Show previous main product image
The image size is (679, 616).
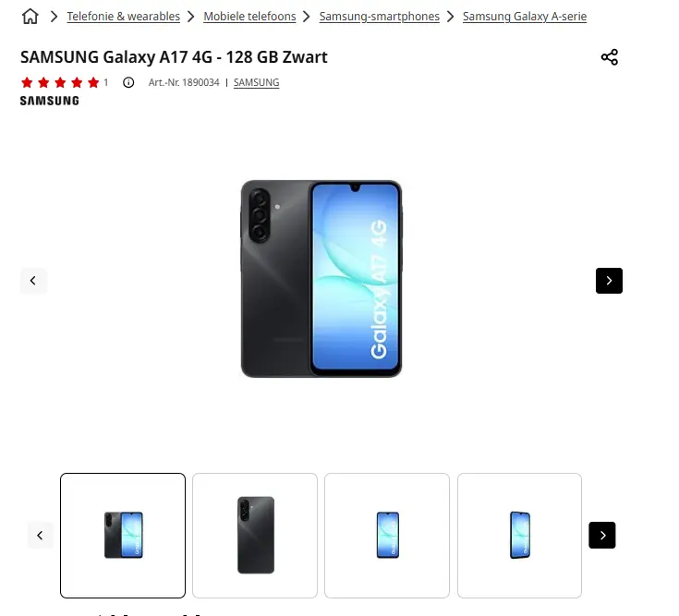tap(33, 281)
